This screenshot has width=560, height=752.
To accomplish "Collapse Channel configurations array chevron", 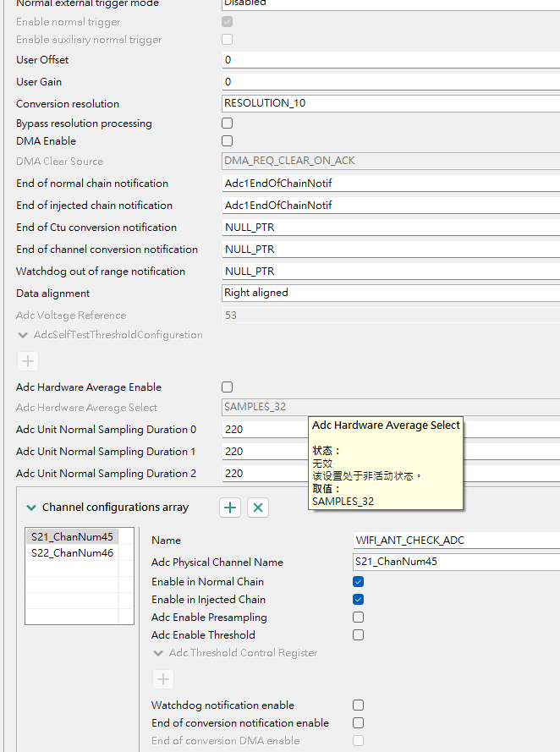I will tap(31, 508).
